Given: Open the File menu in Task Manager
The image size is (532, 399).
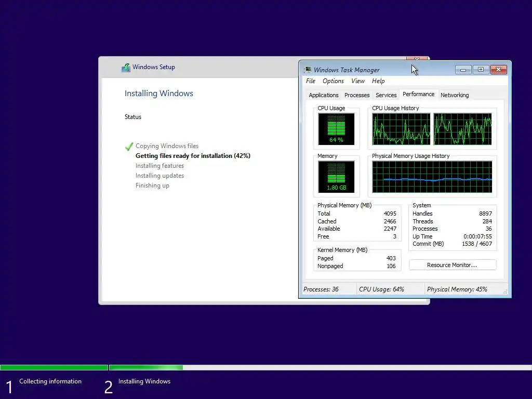Looking at the screenshot, I should click(x=311, y=81).
